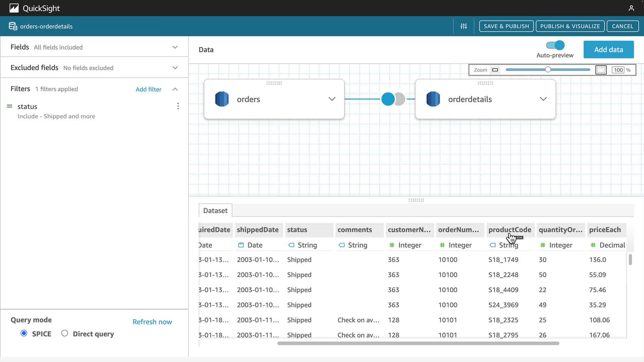Select Direct query mode

(x=65, y=333)
